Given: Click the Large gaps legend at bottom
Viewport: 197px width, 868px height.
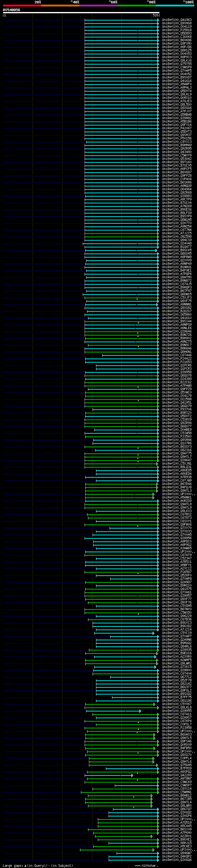Looking at the screenshot, I should tap(38, 865).
